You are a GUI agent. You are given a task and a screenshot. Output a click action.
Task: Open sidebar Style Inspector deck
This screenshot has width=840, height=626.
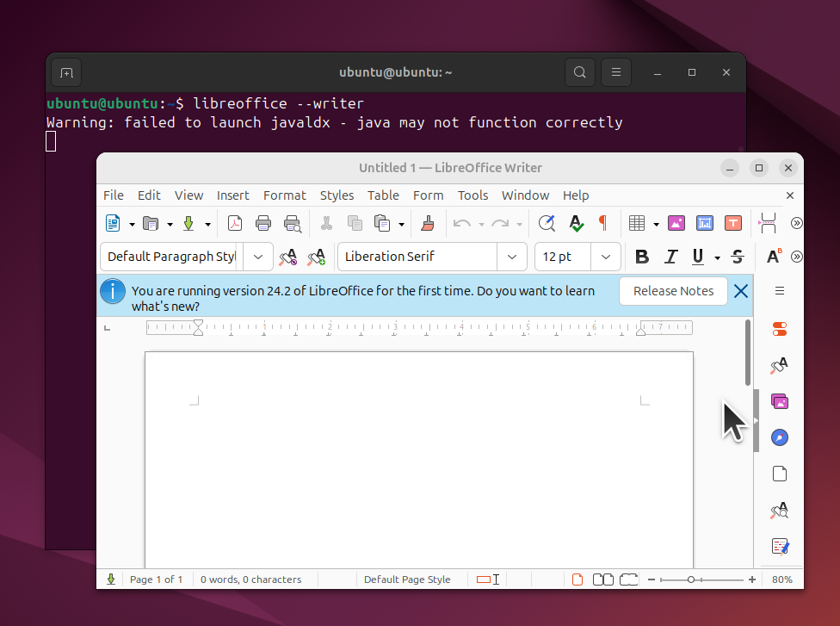(x=780, y=511)
